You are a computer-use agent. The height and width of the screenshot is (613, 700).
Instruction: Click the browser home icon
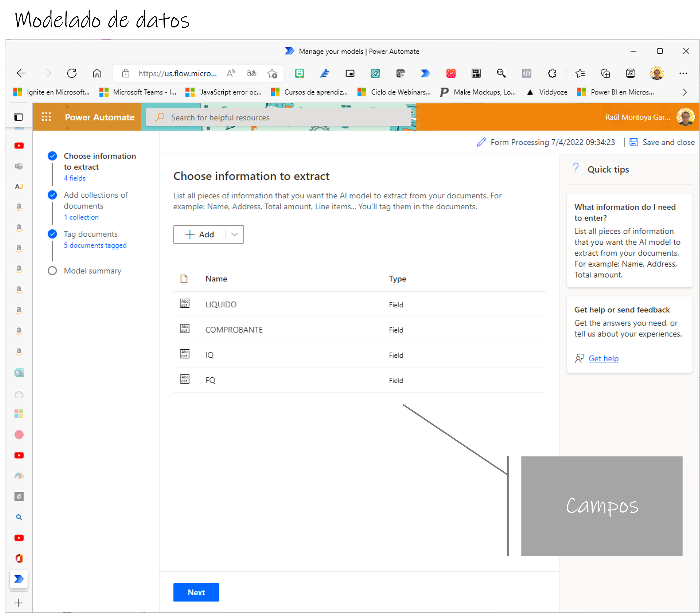click(97, 73)
